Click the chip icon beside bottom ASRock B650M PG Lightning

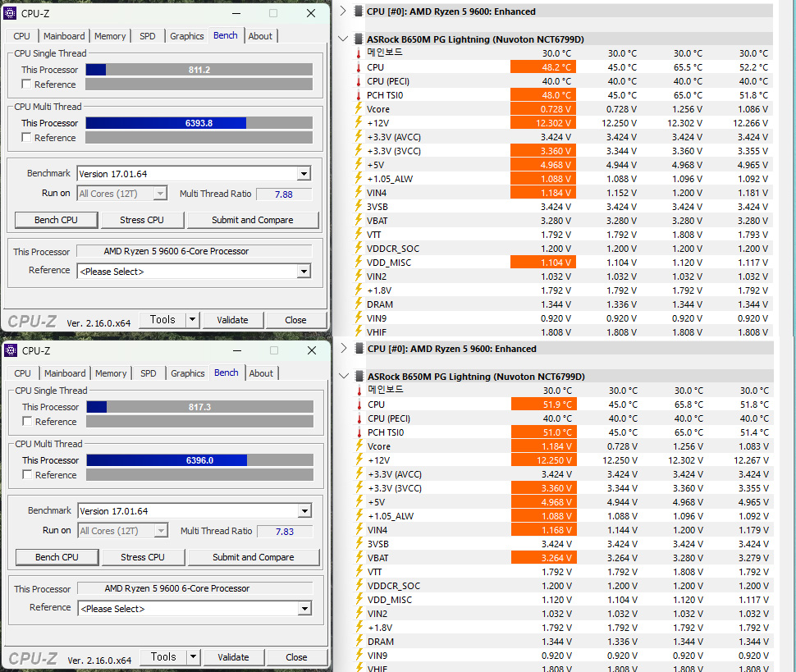coord(359,376)
